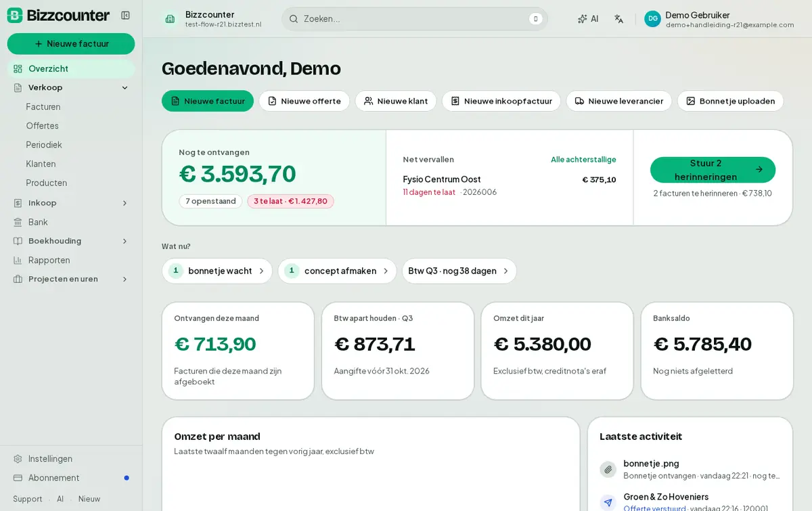
Task: Click the 'Btw apart houden · Q3' card
Action: pos(398,351)
